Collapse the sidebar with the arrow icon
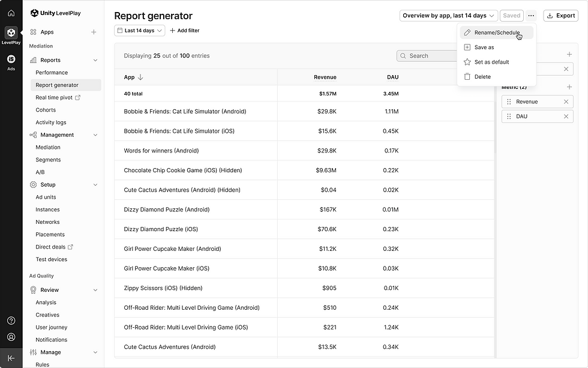The width and height of the screenshot is (588, 368). (11, 358)
